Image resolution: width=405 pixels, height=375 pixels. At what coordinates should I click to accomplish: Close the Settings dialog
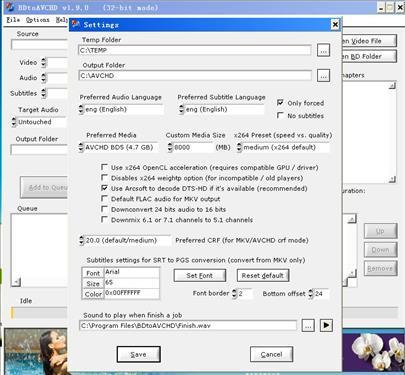click(x=335, y=25)
